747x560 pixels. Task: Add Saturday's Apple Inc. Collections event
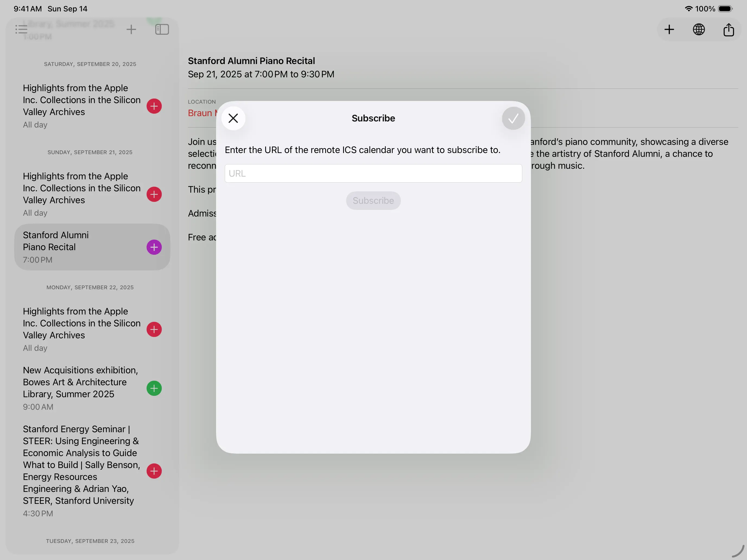pos(154,106)
